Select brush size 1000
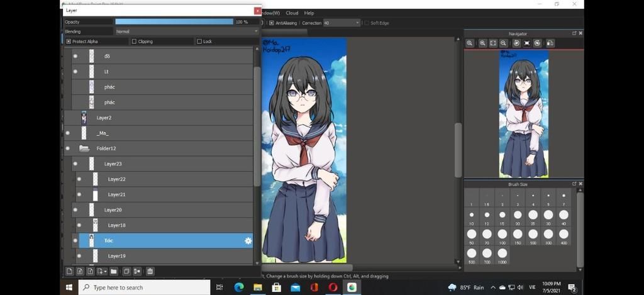This screenshot has height=295, width=644. [502, 256]
